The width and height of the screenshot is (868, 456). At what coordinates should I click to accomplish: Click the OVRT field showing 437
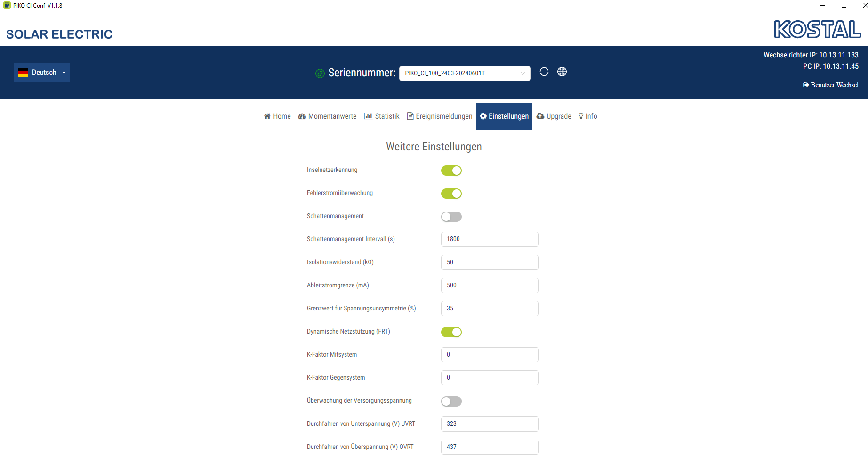coord(490,447)
